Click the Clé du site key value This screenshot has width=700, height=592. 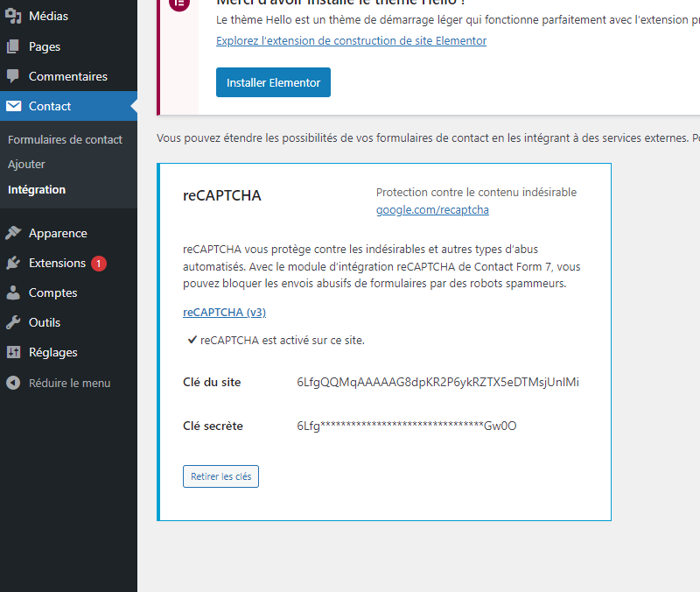[x=437, y=383]
